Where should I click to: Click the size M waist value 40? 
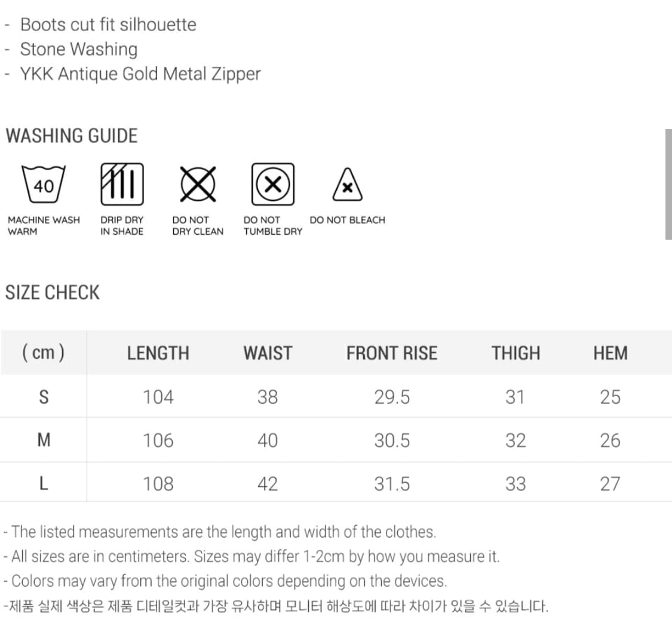pos(268,440)
